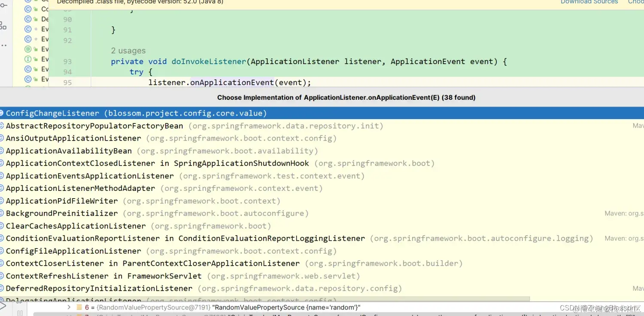Screen dimensions: 644x316
Task: Click the RandomValuePropertySource variable value text
Action: click(x=286, y=307)
